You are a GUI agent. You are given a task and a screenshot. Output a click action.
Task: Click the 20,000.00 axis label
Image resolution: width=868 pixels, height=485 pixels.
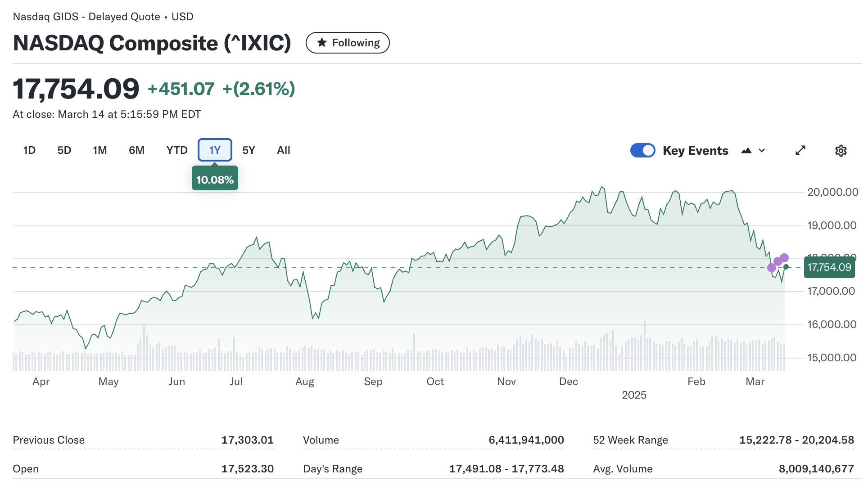tap(832, 192)
